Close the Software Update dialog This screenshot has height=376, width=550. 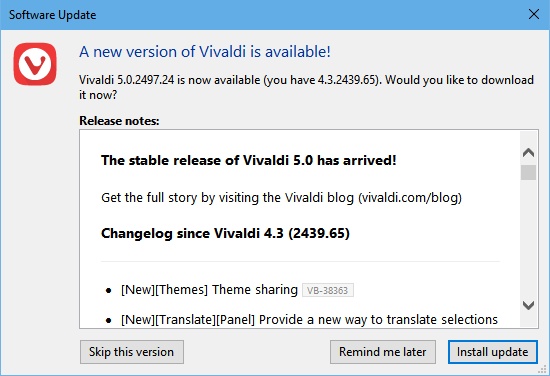(534, 14)
